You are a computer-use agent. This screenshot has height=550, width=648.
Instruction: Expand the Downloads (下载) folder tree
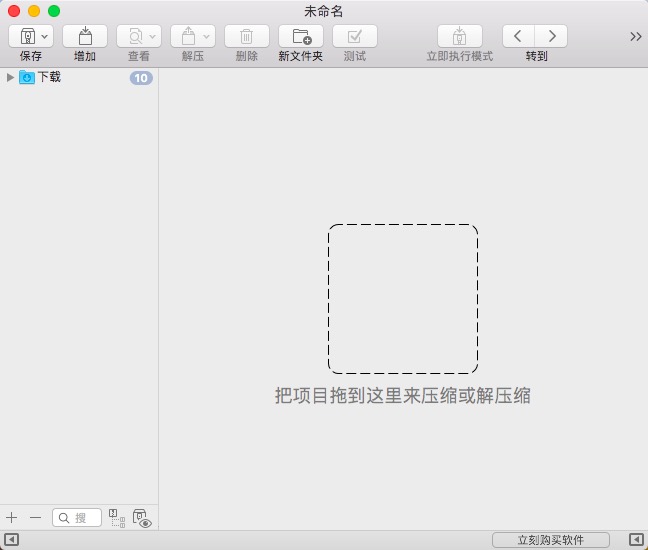pyautogui.click(x=10, y=77)
